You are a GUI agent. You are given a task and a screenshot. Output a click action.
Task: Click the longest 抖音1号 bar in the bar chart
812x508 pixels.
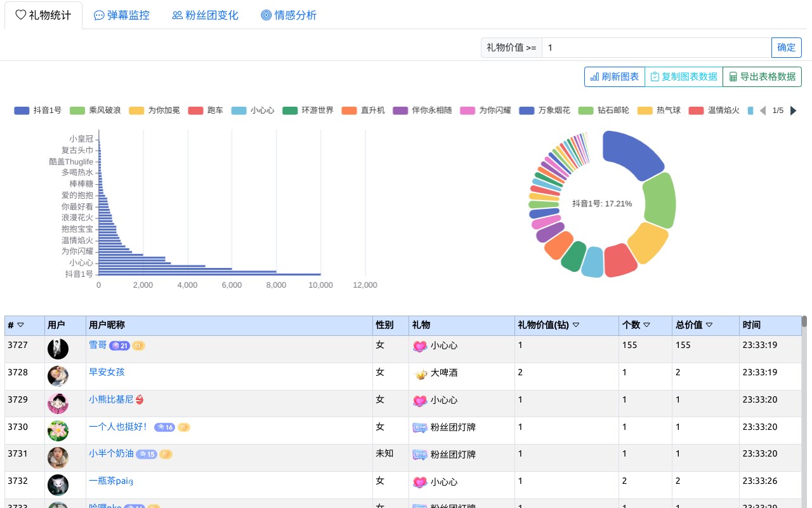pos(210,274)
